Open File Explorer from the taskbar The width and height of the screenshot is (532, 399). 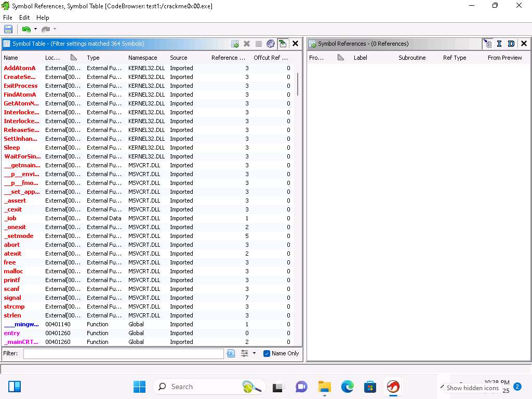coord(325,387)
